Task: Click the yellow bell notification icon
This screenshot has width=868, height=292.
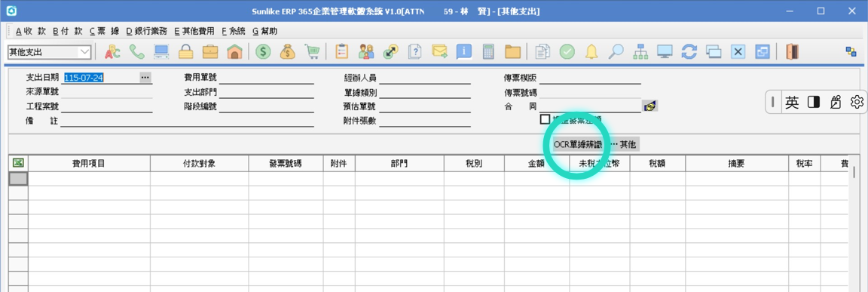Action: (x=591, y=51)
